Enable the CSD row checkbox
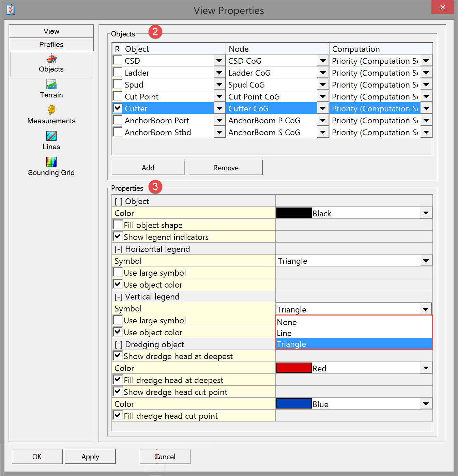458x476 pixels. click(x=118, y=61)
